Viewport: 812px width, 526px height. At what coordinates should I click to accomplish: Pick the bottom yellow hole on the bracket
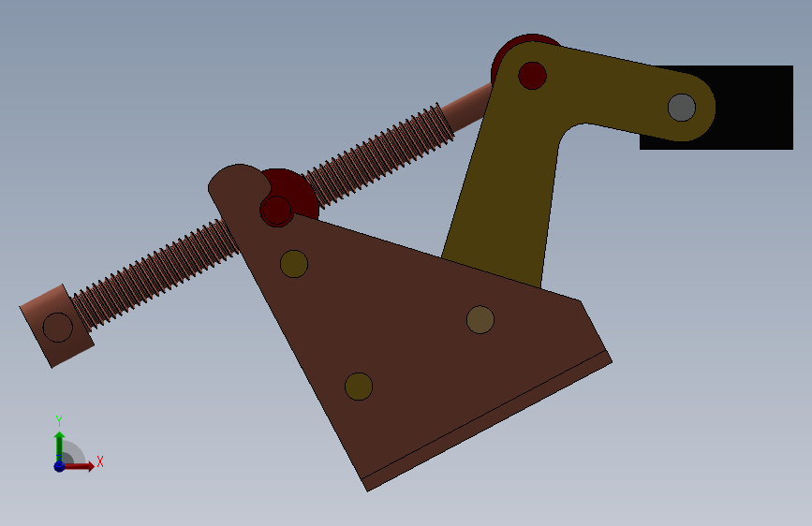pyautogui.click(x=359, y=387)
